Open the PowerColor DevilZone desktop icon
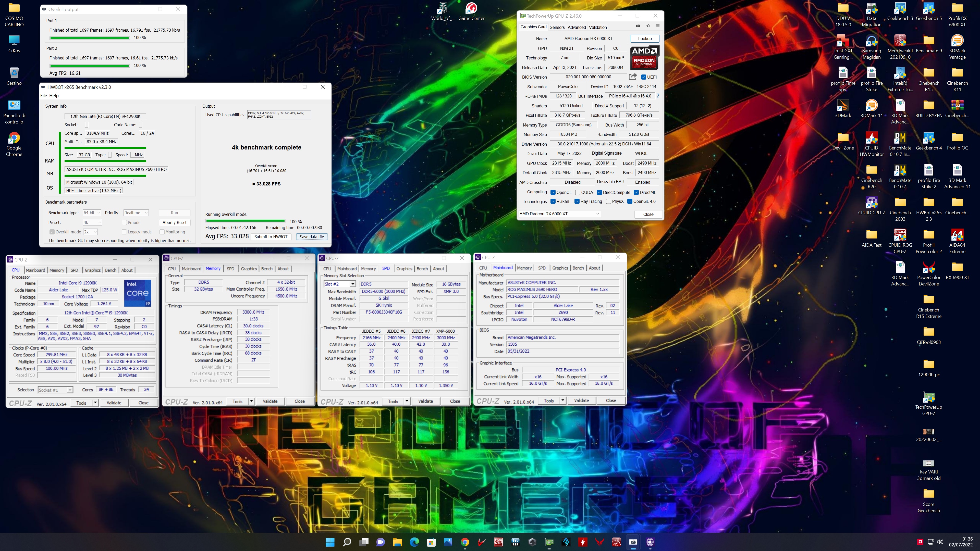The image size is (980, 551). pos(928,273)
